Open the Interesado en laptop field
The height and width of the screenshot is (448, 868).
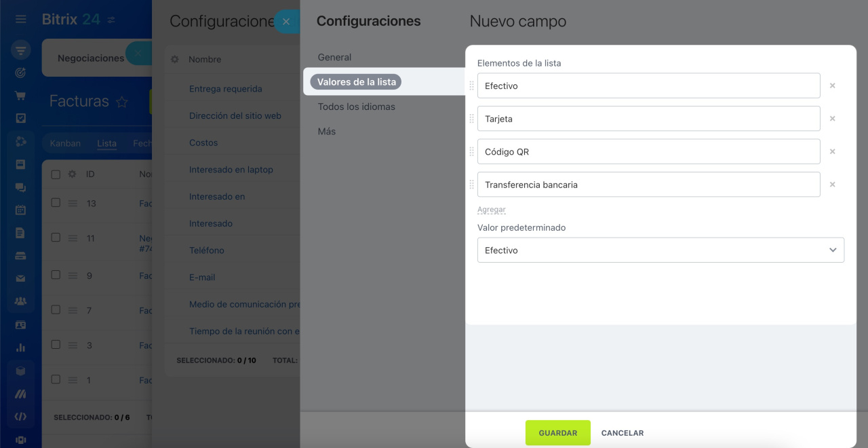point(231,170)
